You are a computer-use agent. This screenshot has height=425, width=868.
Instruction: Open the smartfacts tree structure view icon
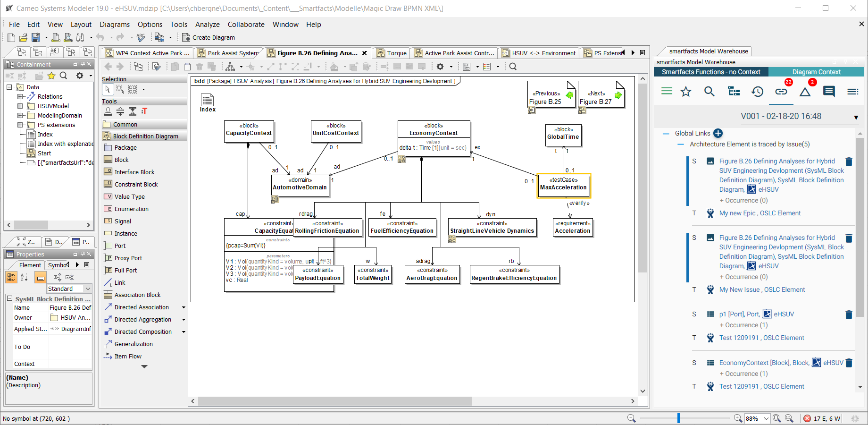click(x=734, y=92)
